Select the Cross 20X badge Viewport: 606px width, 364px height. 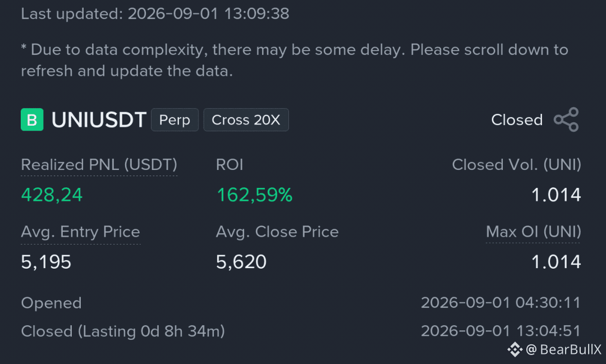point(246,120)
